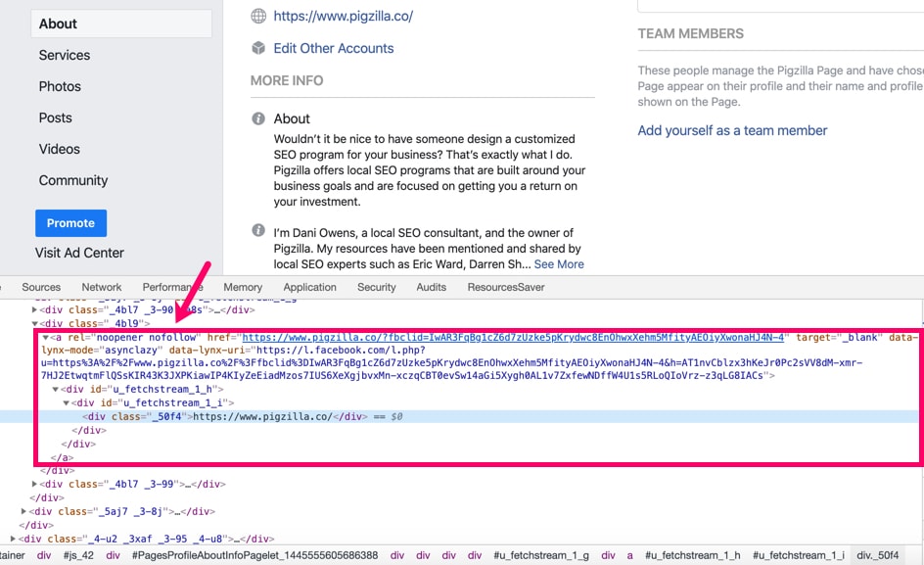Image resolution: width=924 pixels, height=565 pixels.
Task: Click the globe icon beside website URL
Action: coord(258,16)
